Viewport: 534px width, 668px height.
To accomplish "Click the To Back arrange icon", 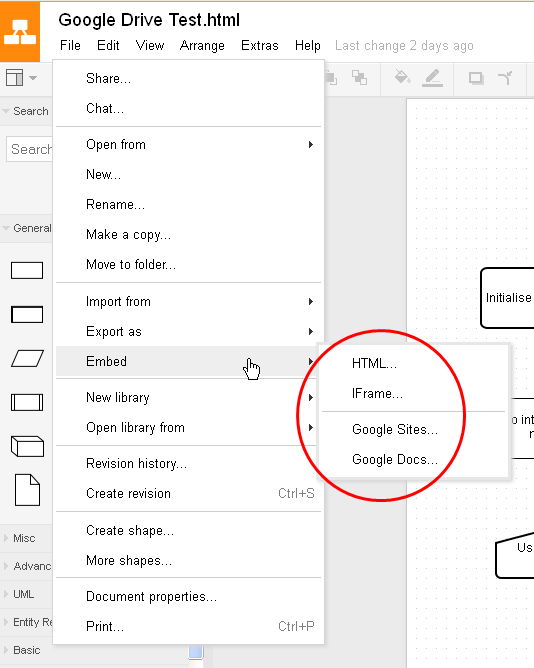I will (x=359, y=78).
